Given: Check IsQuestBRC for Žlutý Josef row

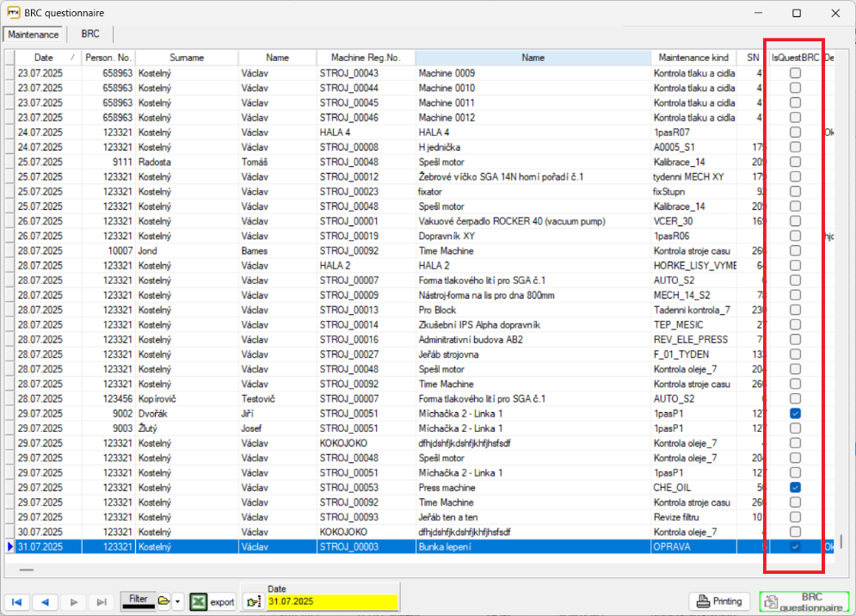Looking at the screenshot, I should 796,428.
